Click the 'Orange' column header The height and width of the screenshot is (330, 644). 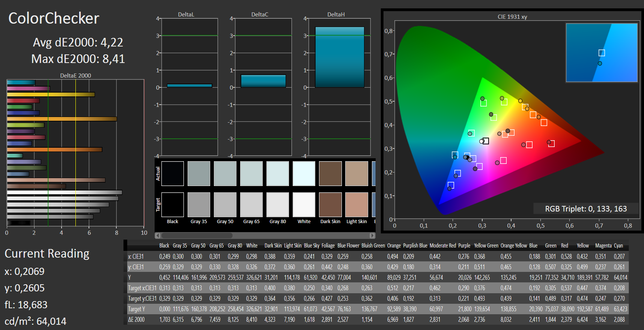tap(394, 246)
